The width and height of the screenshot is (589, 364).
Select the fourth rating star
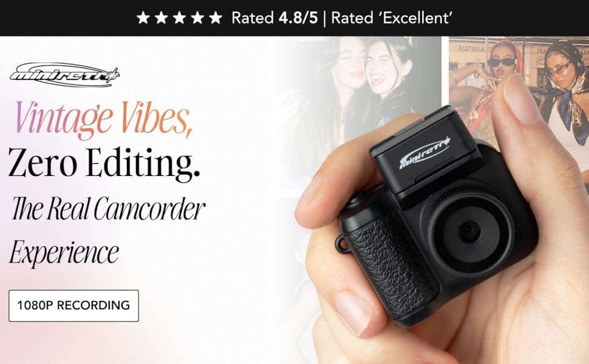pos(197,18)
